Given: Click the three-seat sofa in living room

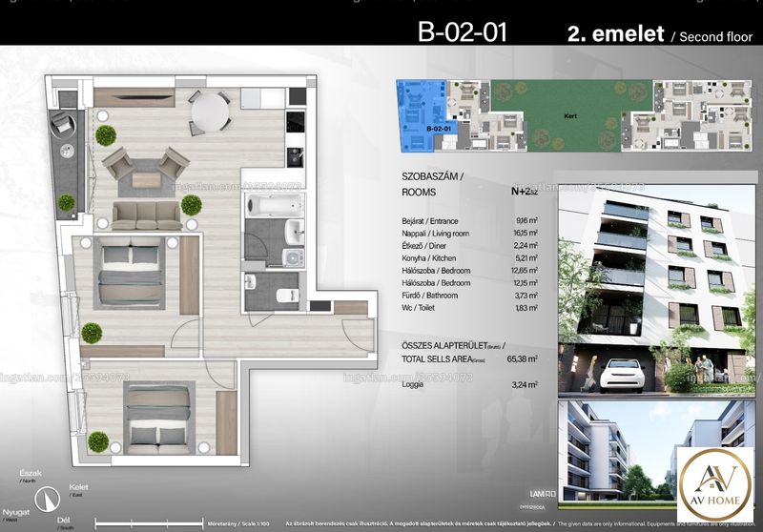Looking at the screenshot, I should click(147, 215).
